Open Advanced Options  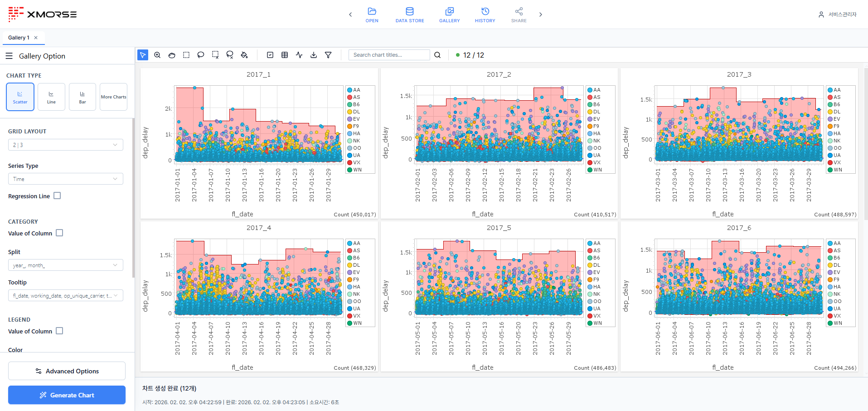[x=67, y=371]
